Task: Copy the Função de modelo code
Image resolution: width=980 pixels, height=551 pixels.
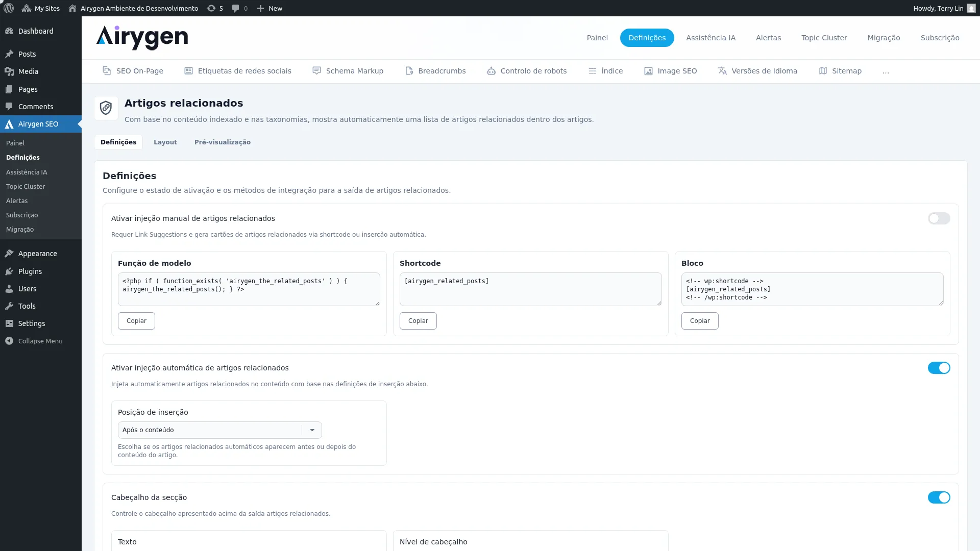Action: pyautogui.click(x=136, y=321)
